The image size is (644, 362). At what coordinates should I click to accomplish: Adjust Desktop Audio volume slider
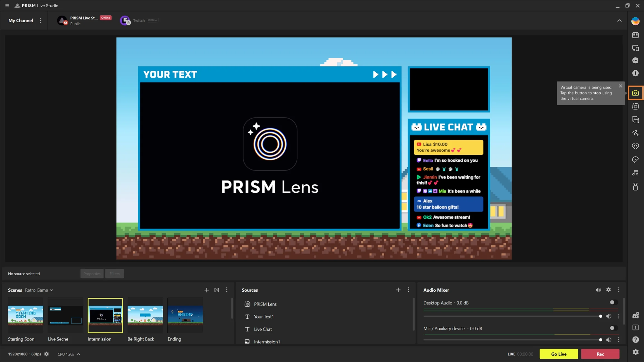513,316
